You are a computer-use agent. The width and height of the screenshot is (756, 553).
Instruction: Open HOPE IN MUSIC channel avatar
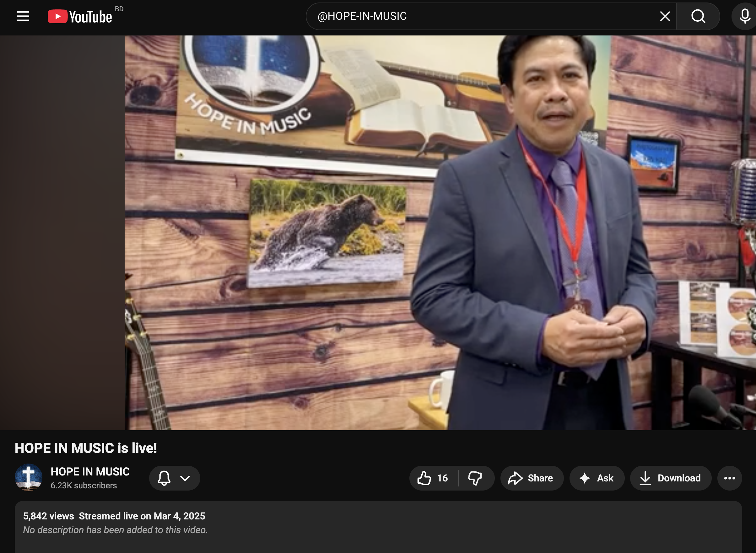(x=29, y=478)
